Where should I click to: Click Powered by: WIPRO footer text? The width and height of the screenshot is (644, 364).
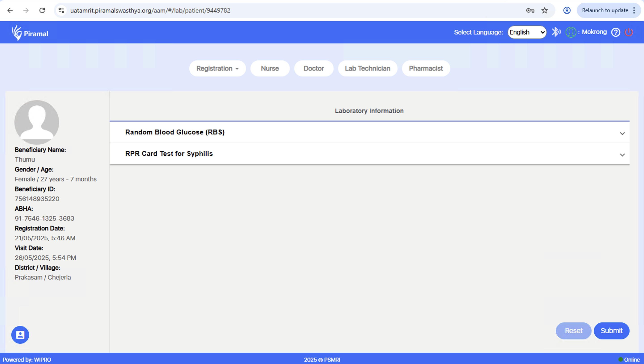27,360
